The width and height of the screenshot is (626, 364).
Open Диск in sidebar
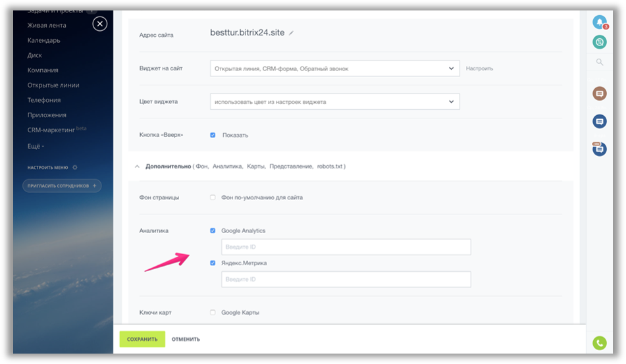tap(35, 55)
